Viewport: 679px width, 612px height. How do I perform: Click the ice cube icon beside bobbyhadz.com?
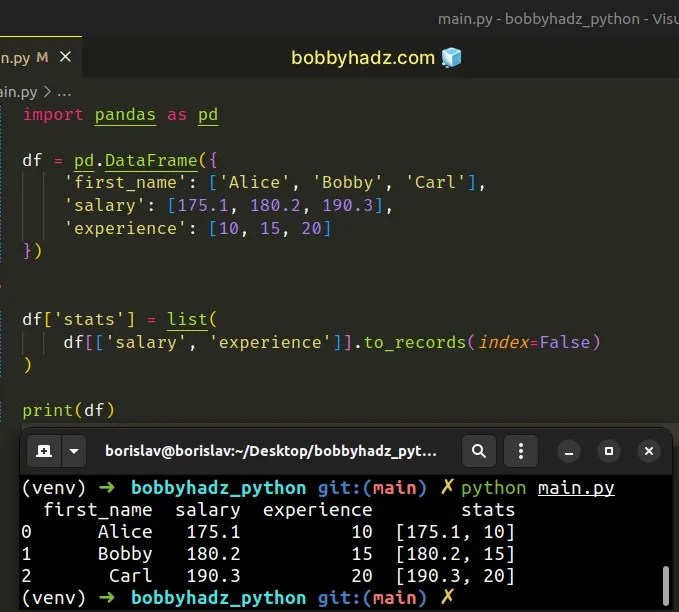tap(452, 58)
